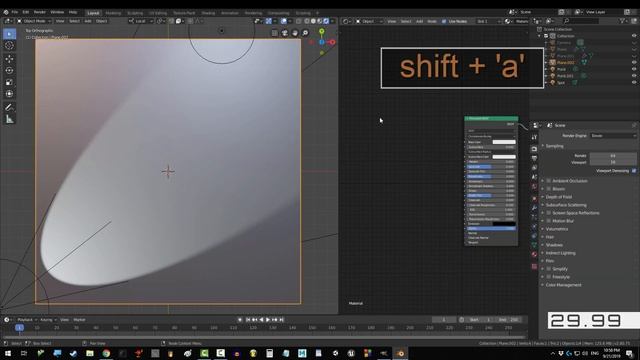Image resolution: width=640 pixels, height=360 pixels.
Task: Switch to solid viewport shading
Action: 313,21
